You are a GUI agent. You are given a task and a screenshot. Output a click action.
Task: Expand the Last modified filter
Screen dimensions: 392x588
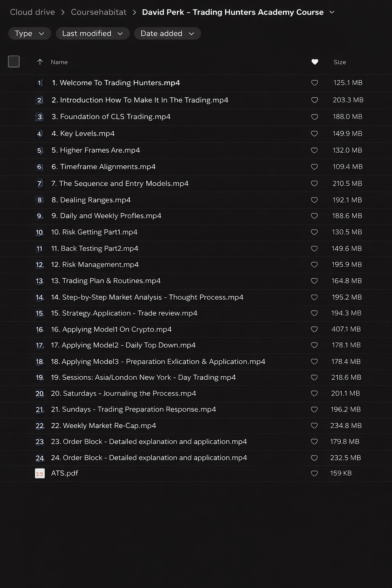coord(93,34)
